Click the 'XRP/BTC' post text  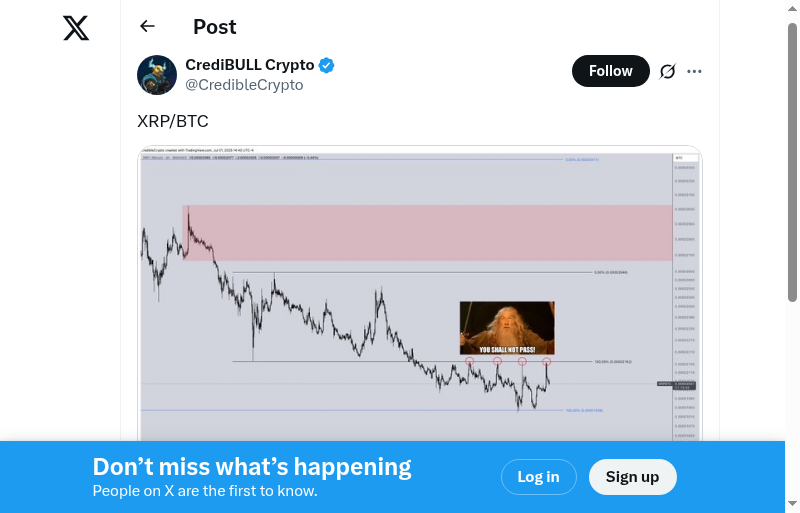tap(173, 121)
